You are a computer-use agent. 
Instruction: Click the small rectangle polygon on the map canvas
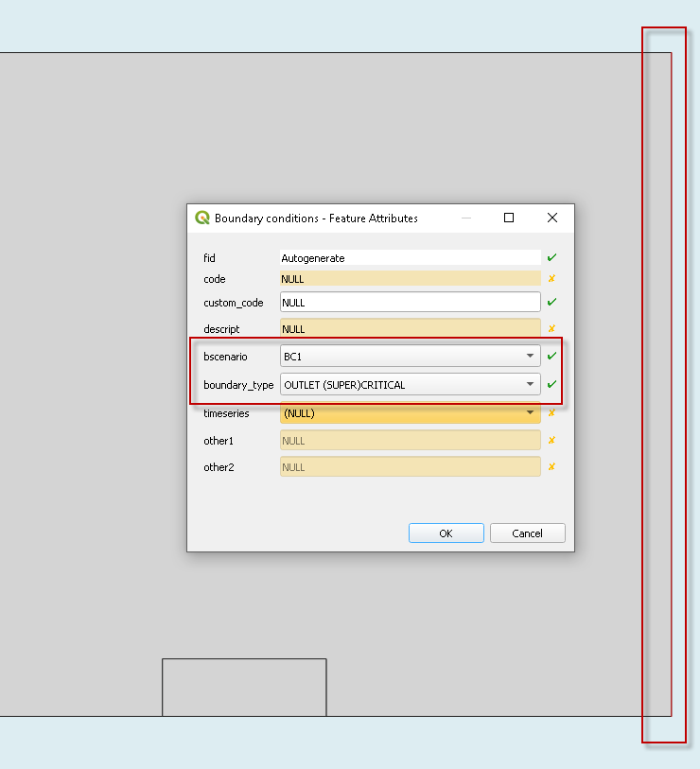(244, 687)
